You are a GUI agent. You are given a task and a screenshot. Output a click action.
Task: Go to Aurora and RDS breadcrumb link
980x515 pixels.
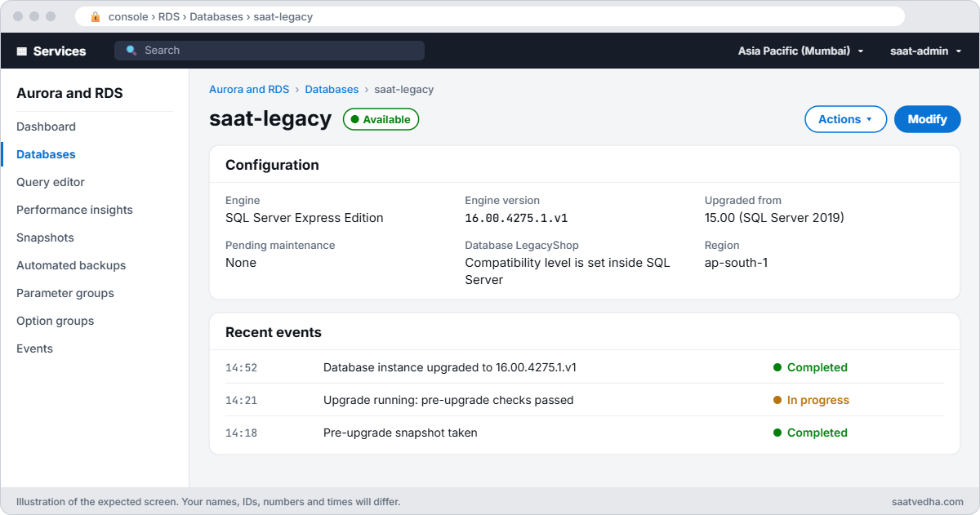(249, 89)
